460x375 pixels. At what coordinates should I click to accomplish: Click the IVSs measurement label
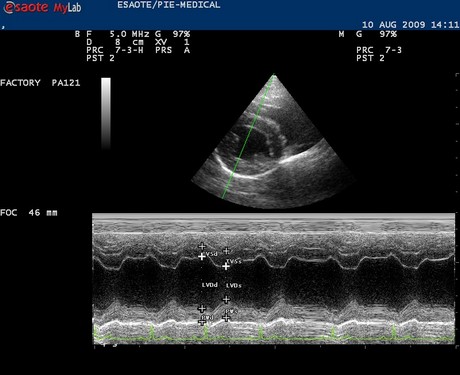(x=234, y=261)
